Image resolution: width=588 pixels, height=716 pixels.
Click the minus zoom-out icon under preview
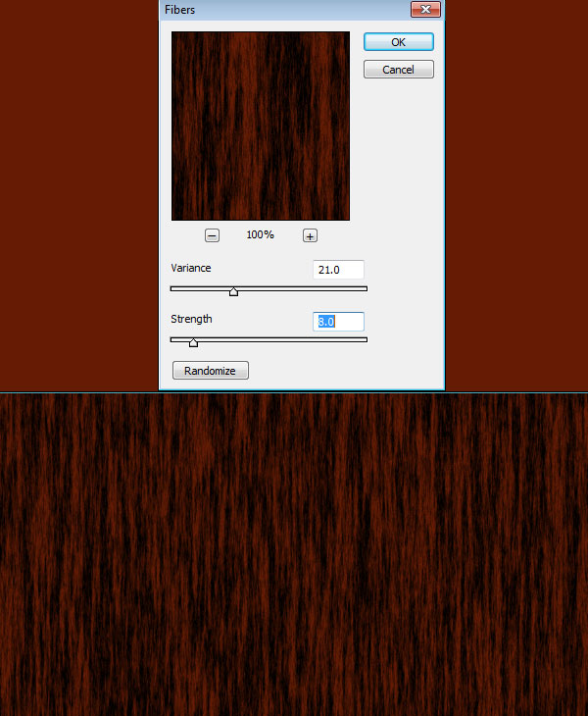212,235
